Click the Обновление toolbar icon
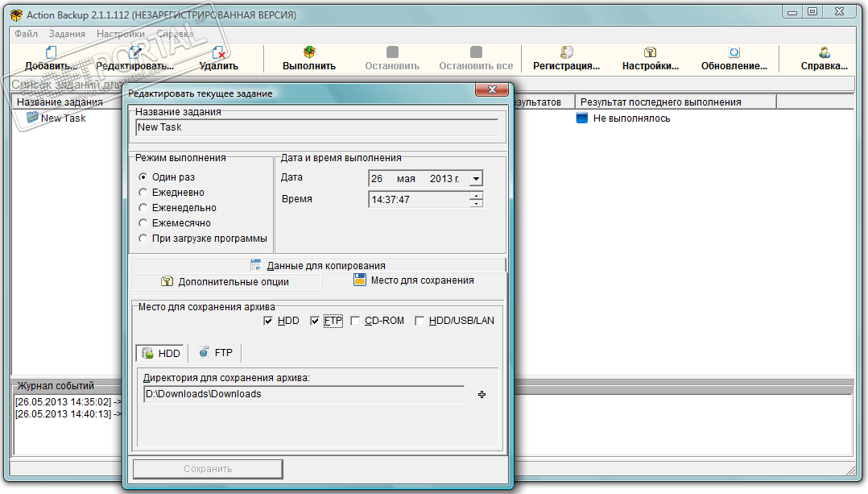Screen dimensions: 868x494 734,52
